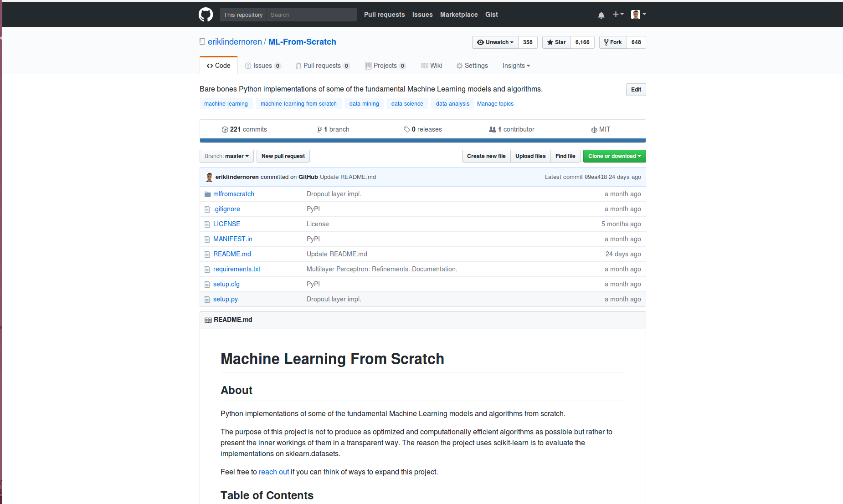Go to the Projects tab
Viewport: 843px width, 504px height.
[385, 66]
